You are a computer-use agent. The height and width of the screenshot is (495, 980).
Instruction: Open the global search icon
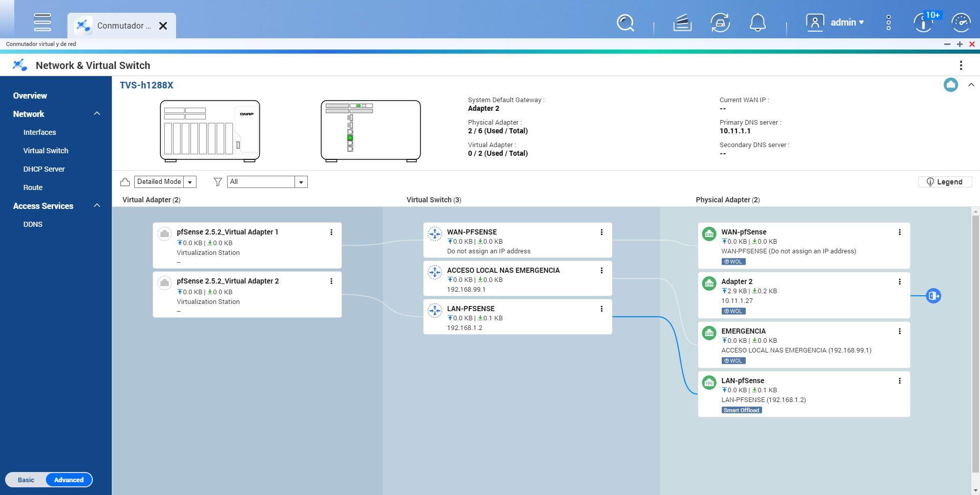click(x=626, y=22)
